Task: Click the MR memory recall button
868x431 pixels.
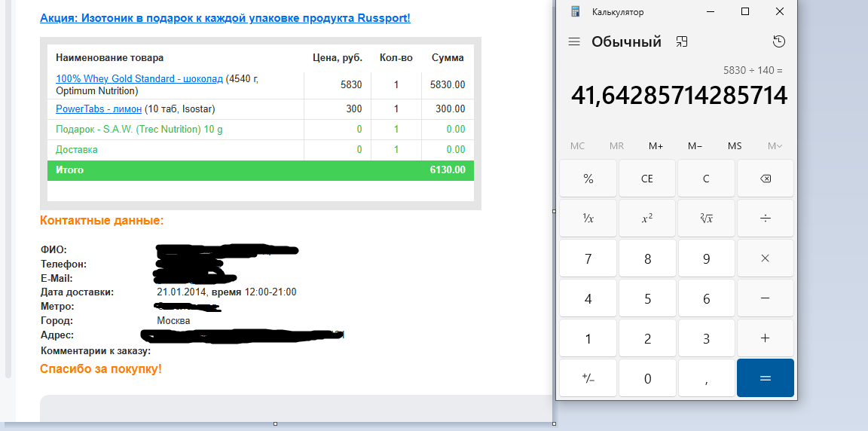Action: pos(616,146)
